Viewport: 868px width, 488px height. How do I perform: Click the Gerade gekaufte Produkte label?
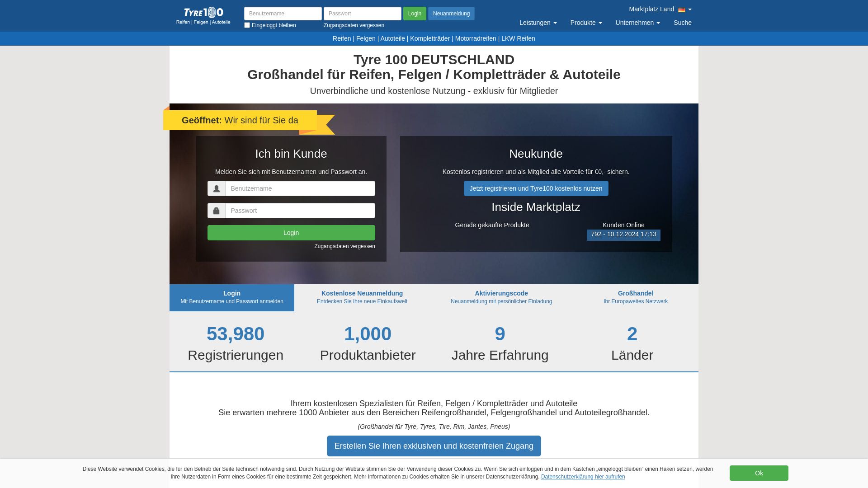click(x=492, y=225)
